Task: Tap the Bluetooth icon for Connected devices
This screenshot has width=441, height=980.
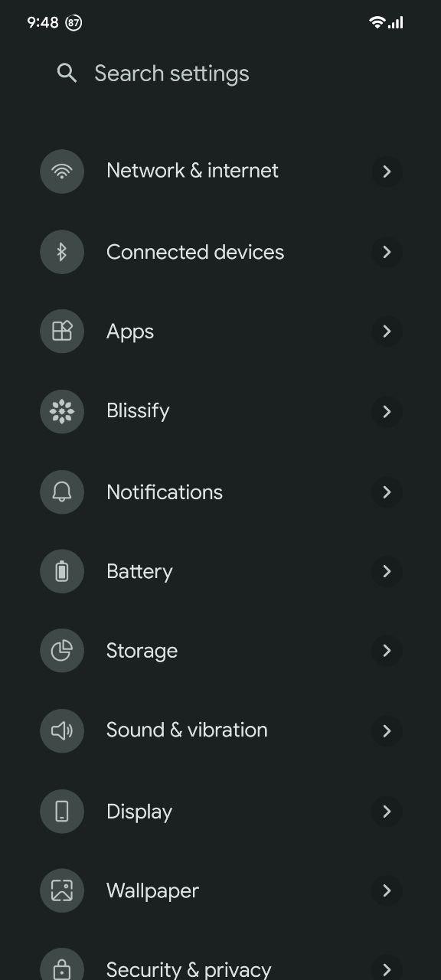Action: 62,252
